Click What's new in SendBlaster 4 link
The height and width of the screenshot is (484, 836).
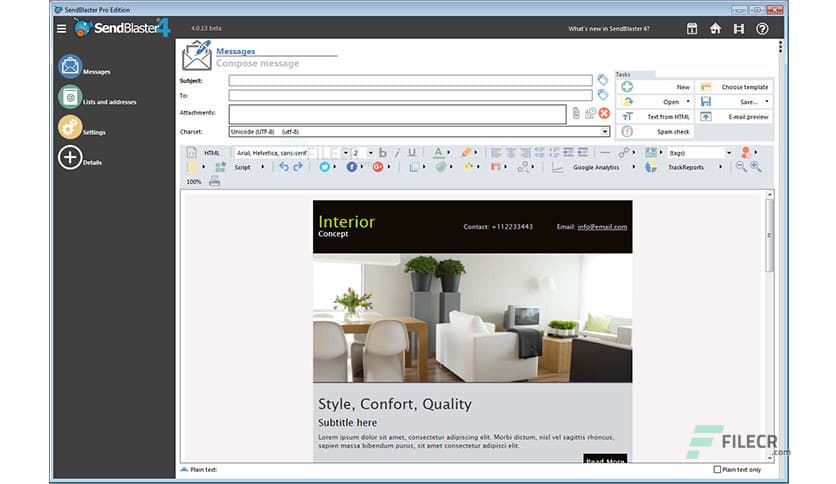pyautogui.click(x=608, y=29)
